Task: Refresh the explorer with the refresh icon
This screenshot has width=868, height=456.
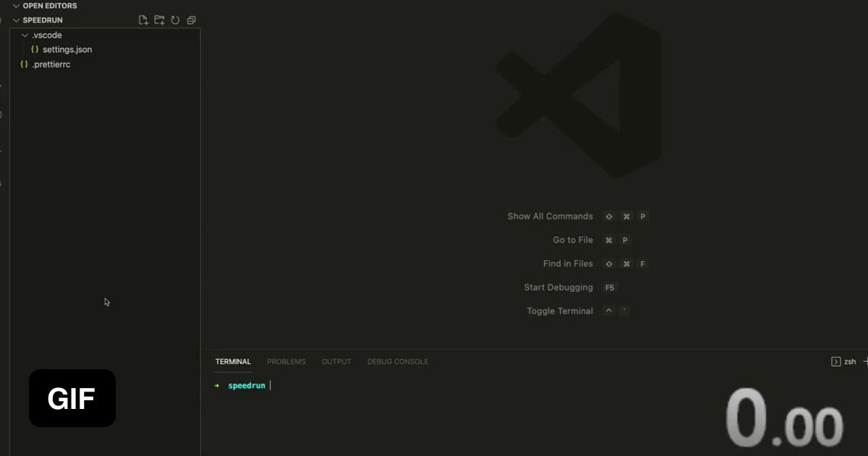Action: coord(175,20)
